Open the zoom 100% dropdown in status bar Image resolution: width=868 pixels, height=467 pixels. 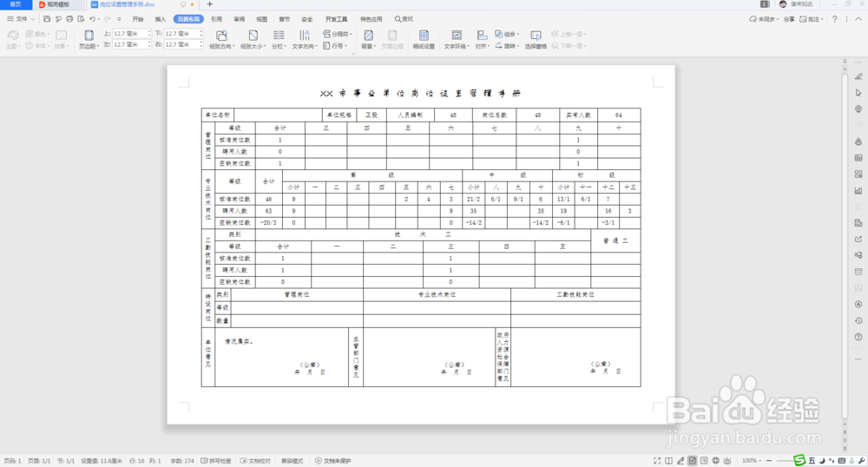(x=752, y=460)
